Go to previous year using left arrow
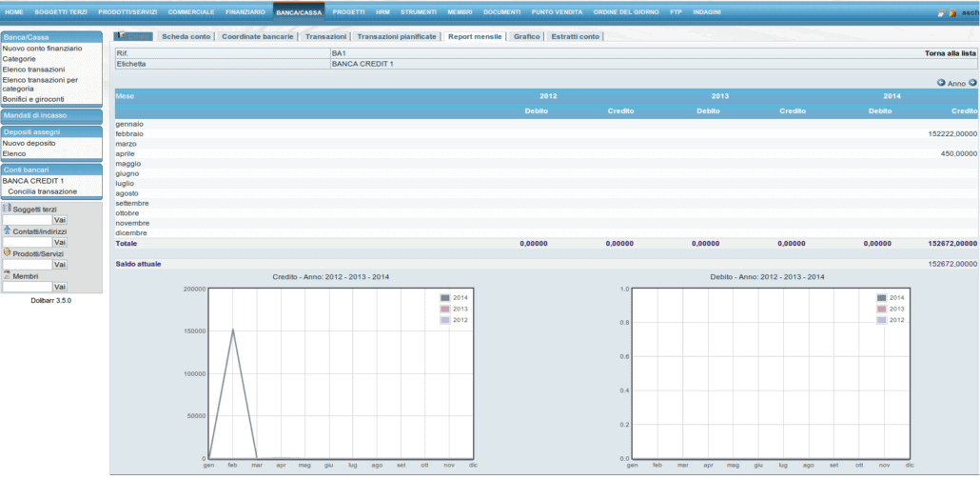Image resolution: width=980 pixels, height=480 pixels. pyautogui.click(x=941, y=83)
